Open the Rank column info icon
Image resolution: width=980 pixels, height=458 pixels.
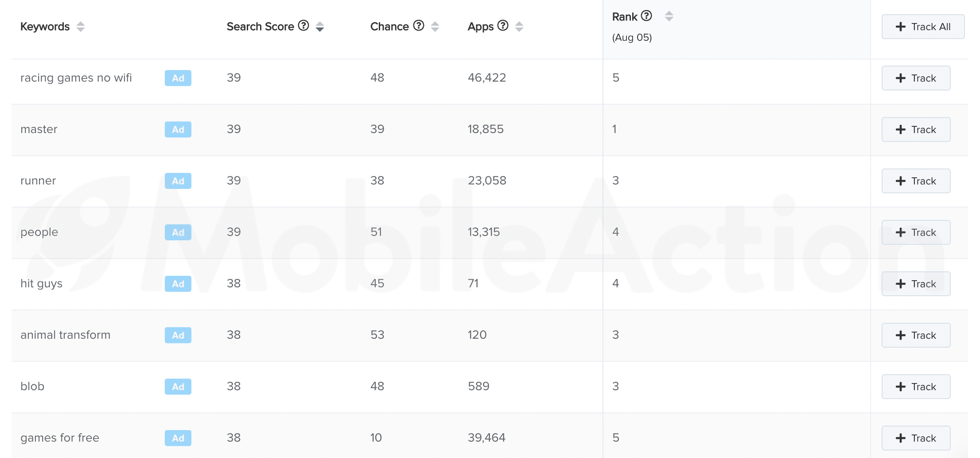(647, 16)
